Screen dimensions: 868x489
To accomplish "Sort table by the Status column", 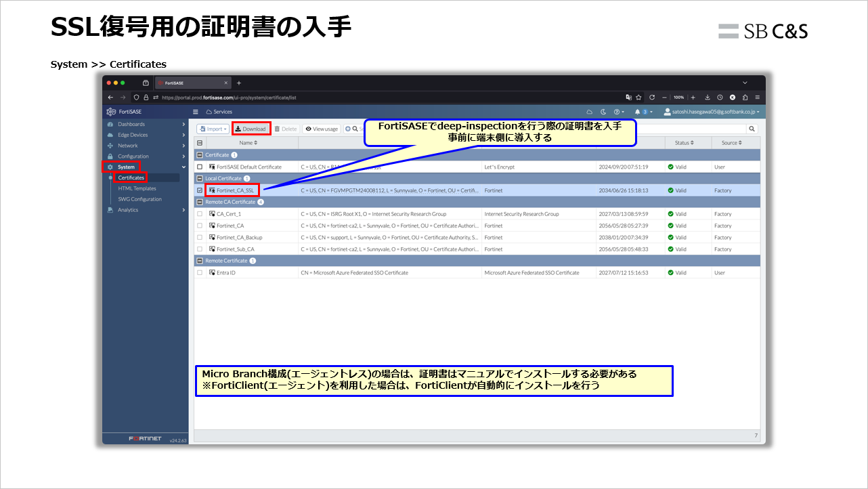I will [684, 143].
